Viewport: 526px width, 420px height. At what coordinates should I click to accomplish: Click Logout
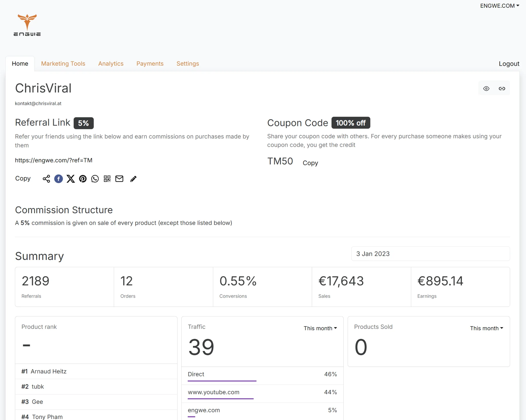tap(509, 63)
